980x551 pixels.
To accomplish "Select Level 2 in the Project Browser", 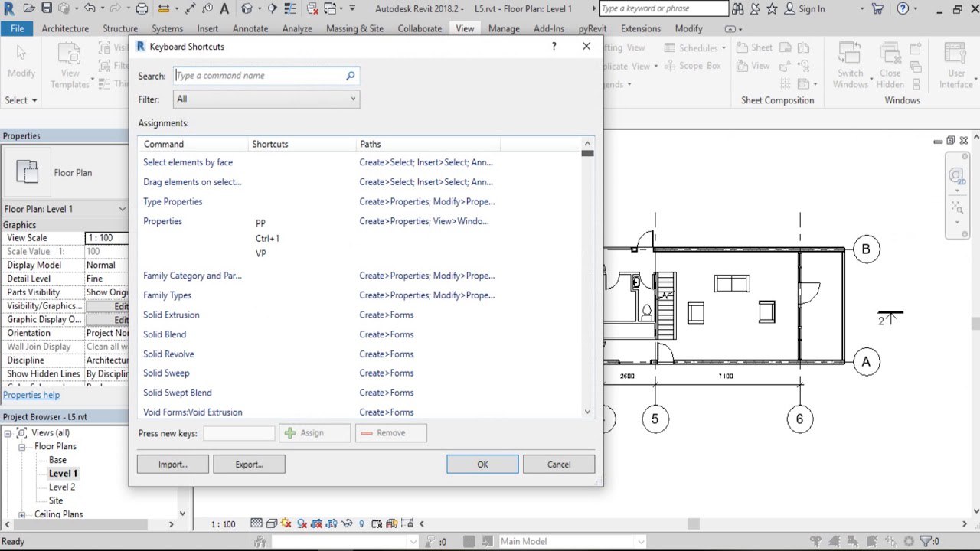I will pos(62,487).
